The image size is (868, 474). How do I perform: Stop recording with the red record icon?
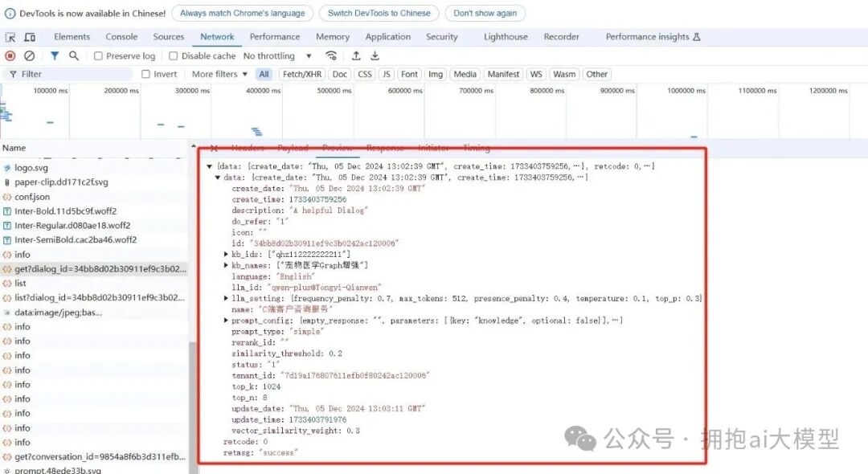[9, 55]
